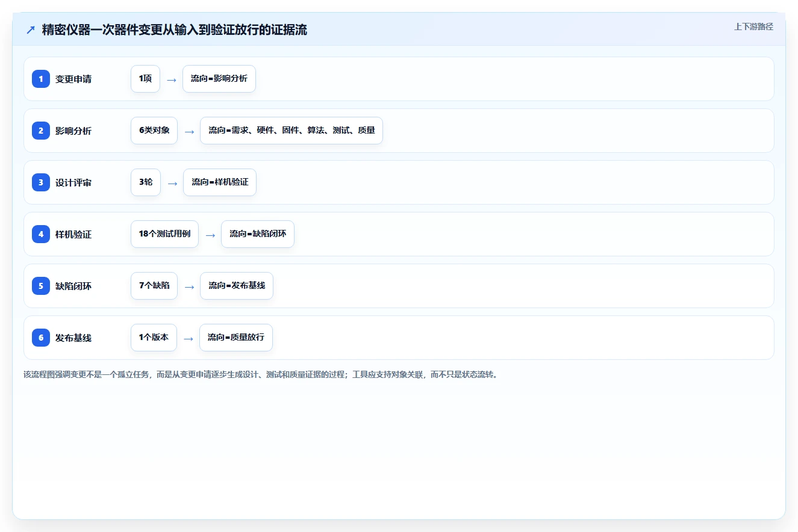The width and height of the screenshot is (798, 532).
Task: Click the 流向=样机验证 chip
Action: click(220, 182)
